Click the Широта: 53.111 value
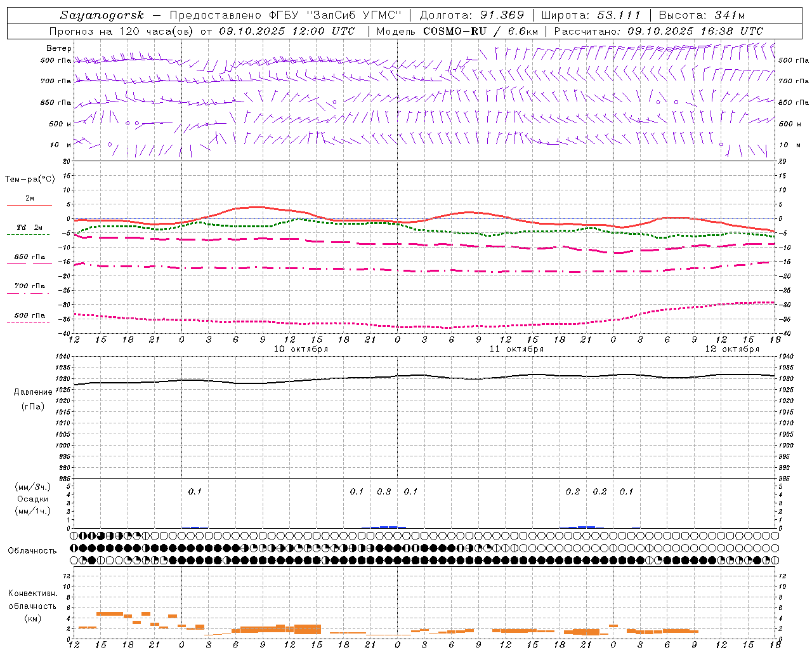 pyautogui.click(x=591, y=15)
